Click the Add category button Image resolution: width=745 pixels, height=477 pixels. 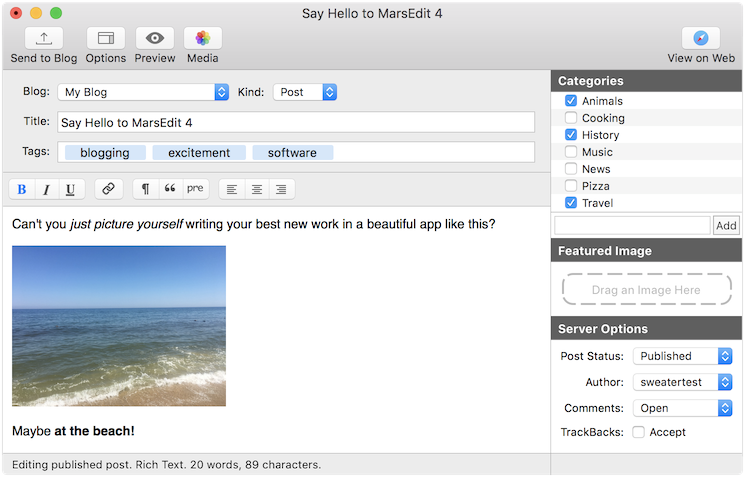click(x=726, y=226)
